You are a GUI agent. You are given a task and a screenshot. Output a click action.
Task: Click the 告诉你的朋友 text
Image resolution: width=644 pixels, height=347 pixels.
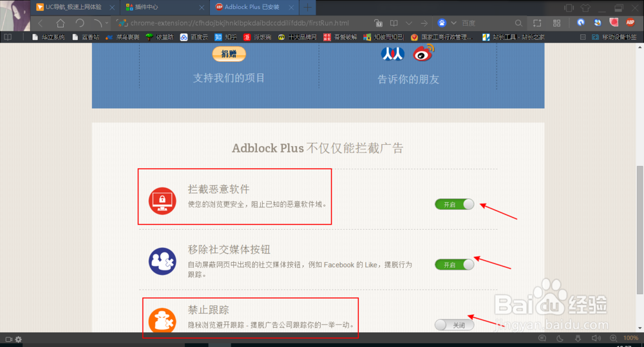408,79
